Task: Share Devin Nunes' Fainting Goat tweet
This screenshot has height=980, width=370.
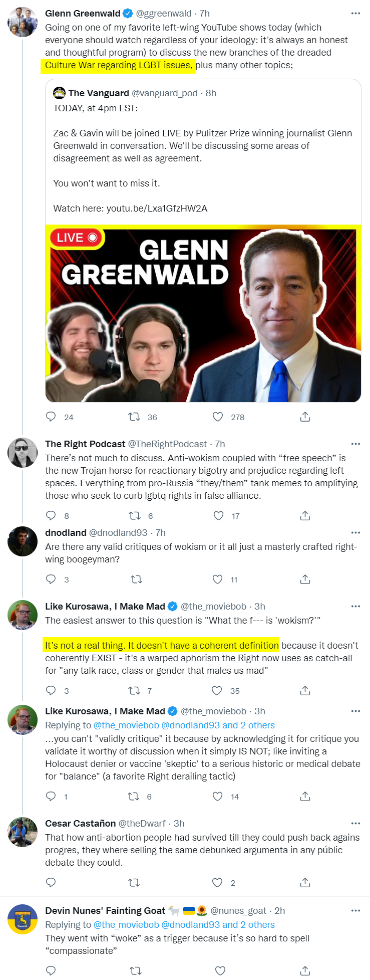Action: [305, 971]
